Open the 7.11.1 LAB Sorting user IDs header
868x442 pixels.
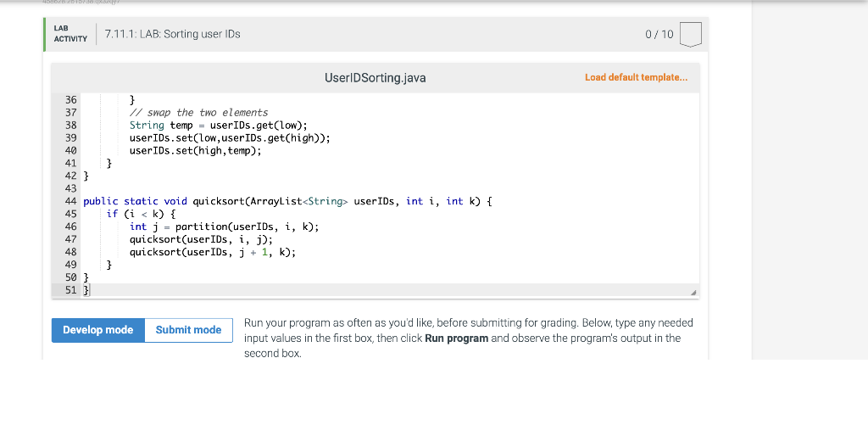click(173, 34)
